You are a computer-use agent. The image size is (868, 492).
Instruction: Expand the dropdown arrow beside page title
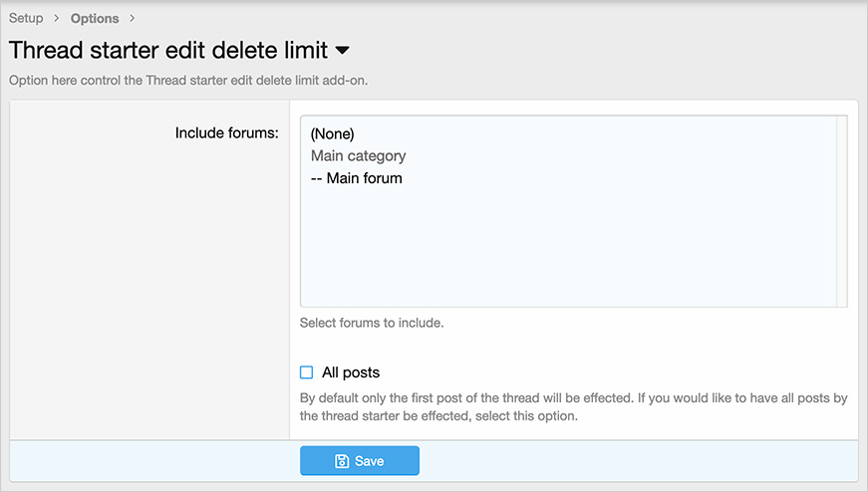(x=342, y=50)
